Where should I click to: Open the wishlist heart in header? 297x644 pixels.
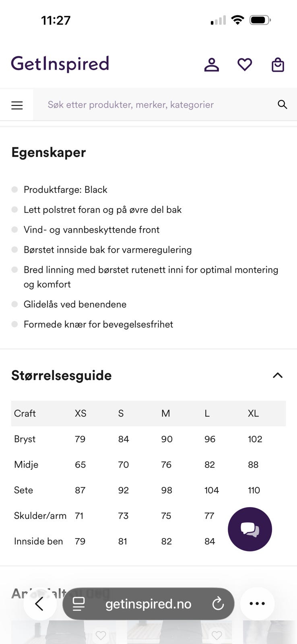pos(245,64)
